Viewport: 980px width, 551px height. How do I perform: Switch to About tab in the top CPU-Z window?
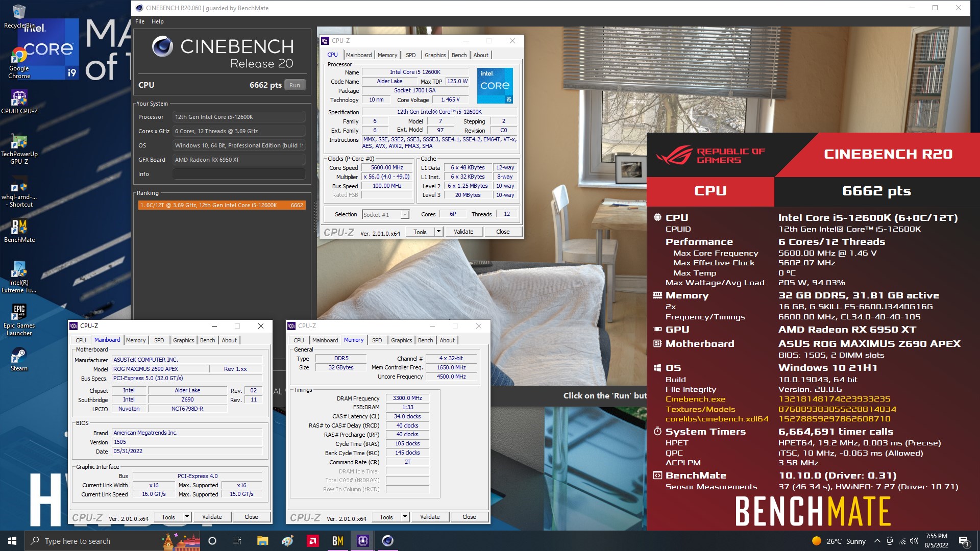(x=481, y=55)
